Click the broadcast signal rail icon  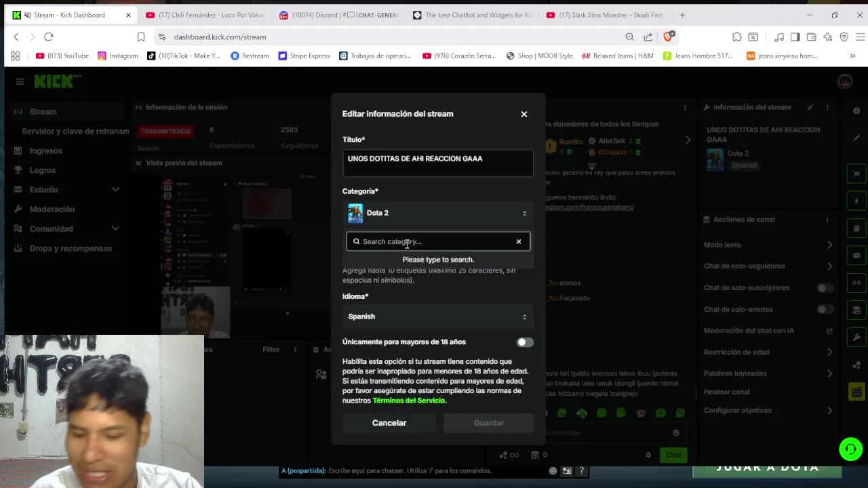tap(856, 282)
